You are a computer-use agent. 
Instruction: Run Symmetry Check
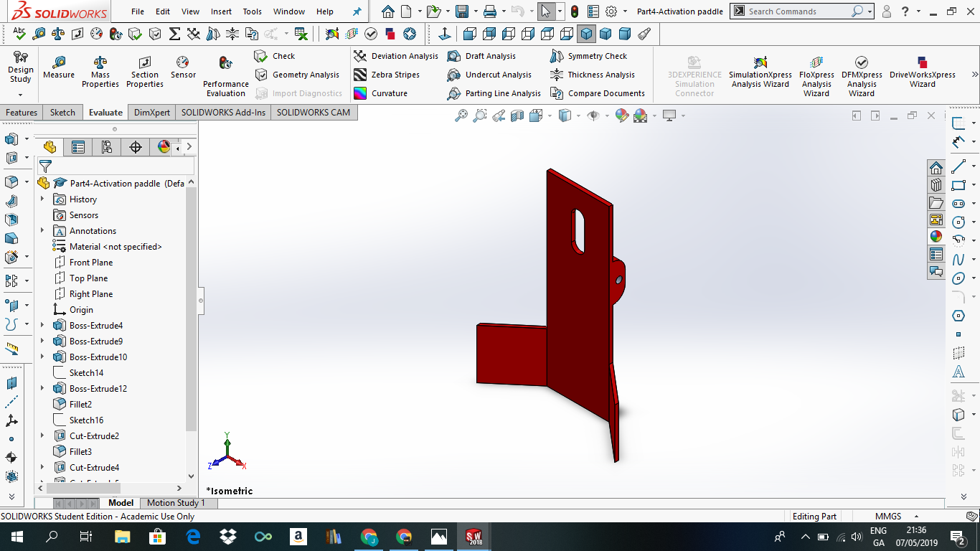click(589, 56)
